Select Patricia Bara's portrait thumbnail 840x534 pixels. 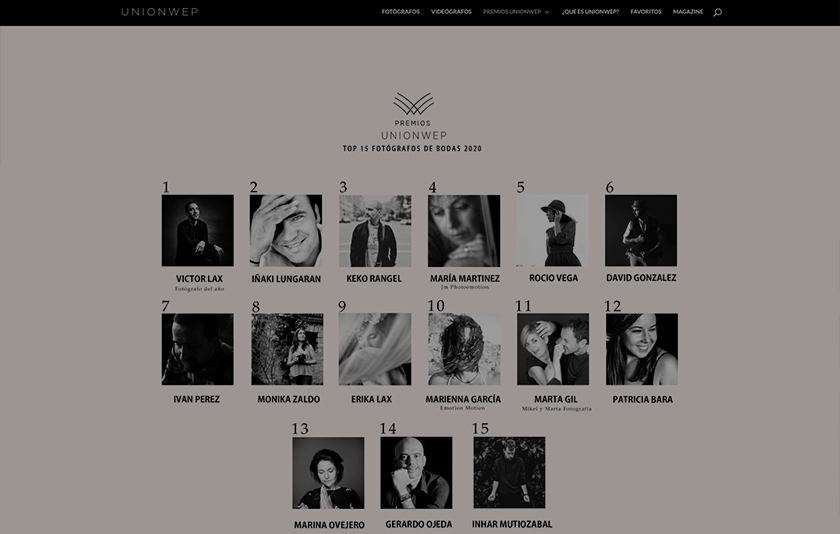tap(642, 349)
